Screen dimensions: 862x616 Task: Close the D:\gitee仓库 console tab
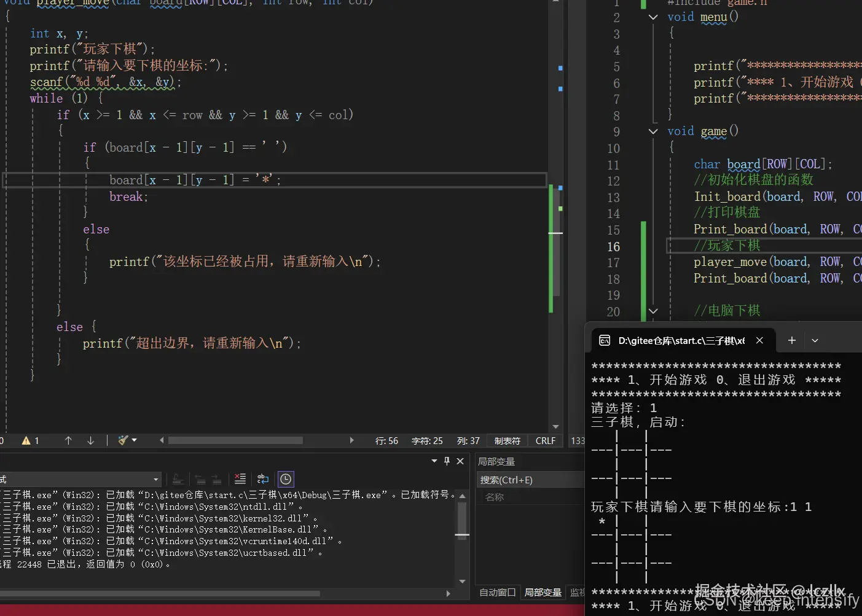[759, 340]
